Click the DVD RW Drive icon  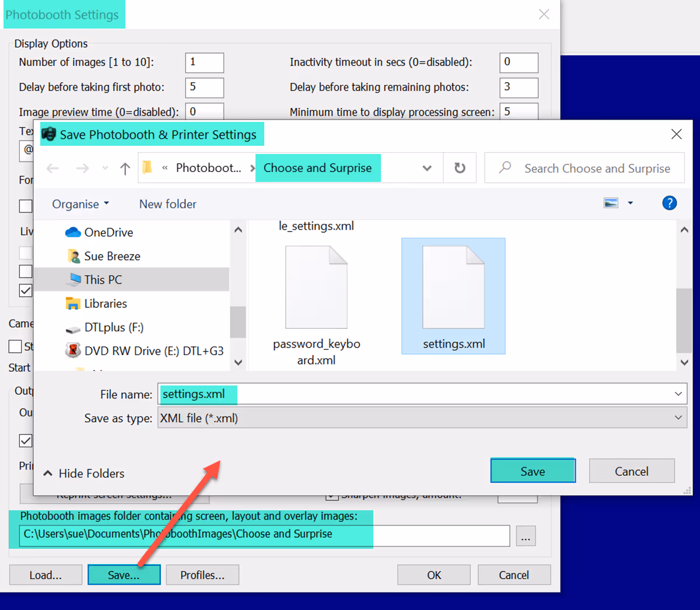coord(73,351)
